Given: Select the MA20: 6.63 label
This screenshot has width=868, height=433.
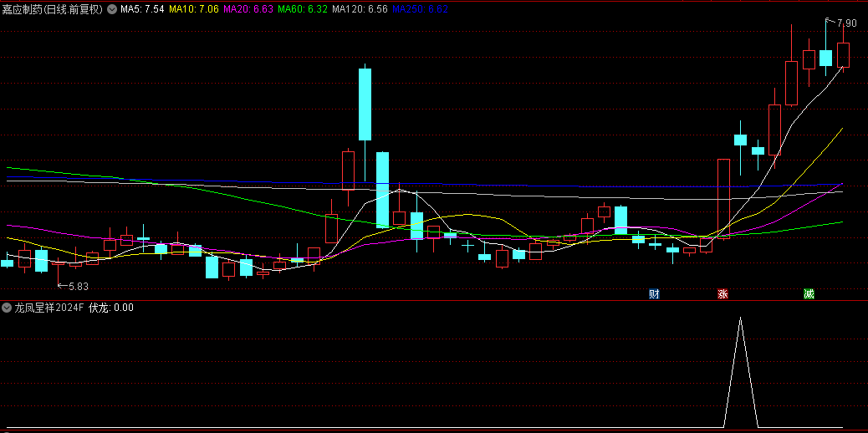Looking at the screenshot, I should [x=248, y=9].
